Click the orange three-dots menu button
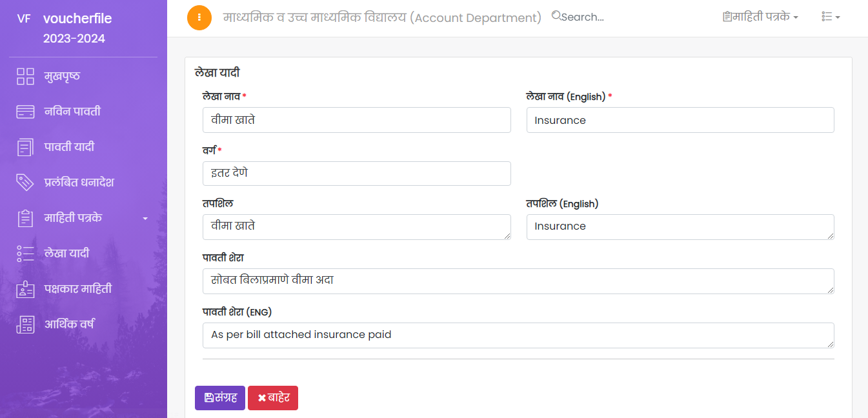 click(199, 17)
